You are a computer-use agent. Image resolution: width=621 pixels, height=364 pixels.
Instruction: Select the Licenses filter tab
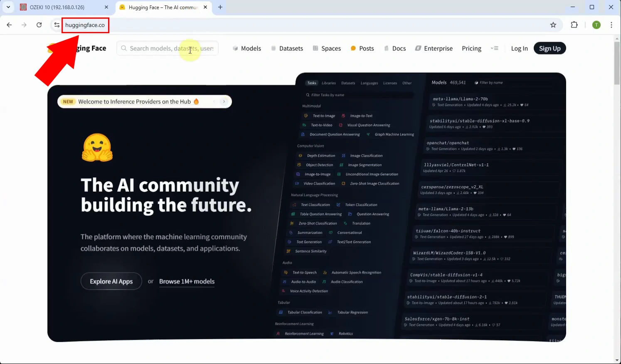coord(390,83)
